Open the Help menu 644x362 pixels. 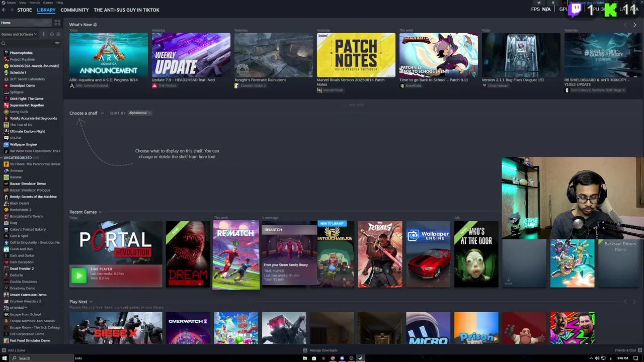[x=60, y=3]
